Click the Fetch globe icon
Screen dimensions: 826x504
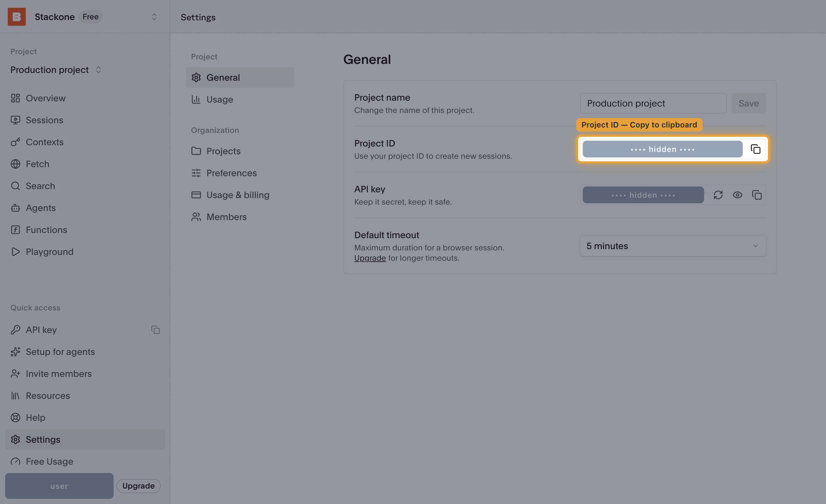tap(15, 164)
